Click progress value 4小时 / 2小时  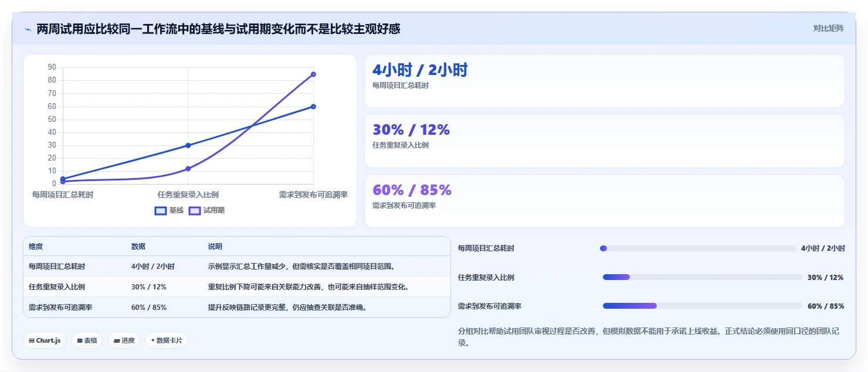(823, 248)
